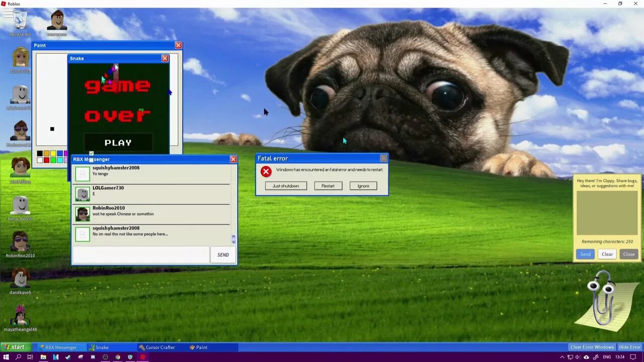Screen dimensions: 644x362
Task: Pick the blue color in Paint
Action: 60,153
